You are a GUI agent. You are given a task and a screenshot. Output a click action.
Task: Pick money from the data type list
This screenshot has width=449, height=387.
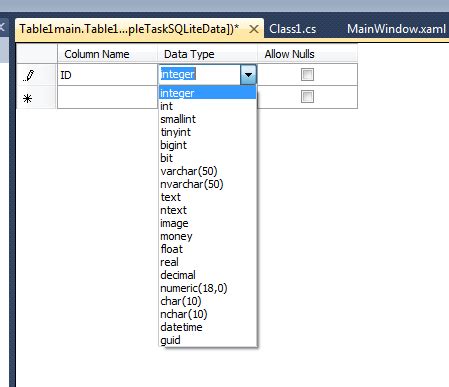[208, 236]
